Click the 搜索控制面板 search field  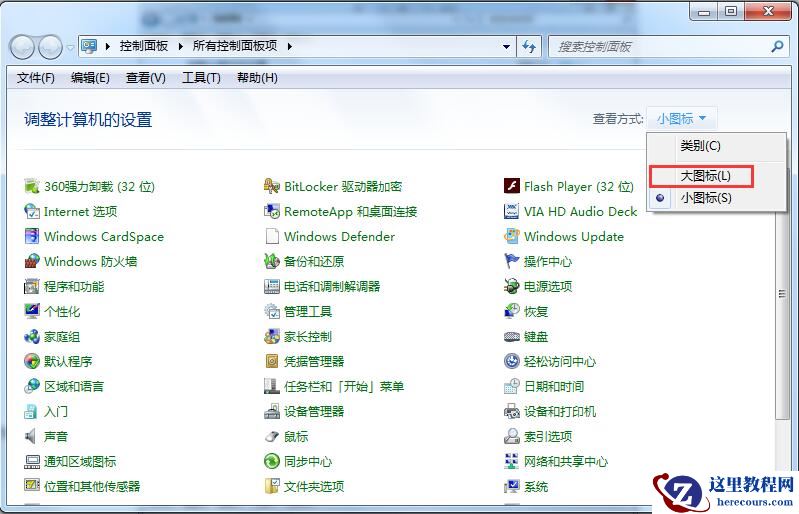pyautogui.click(x=669, y=47)
